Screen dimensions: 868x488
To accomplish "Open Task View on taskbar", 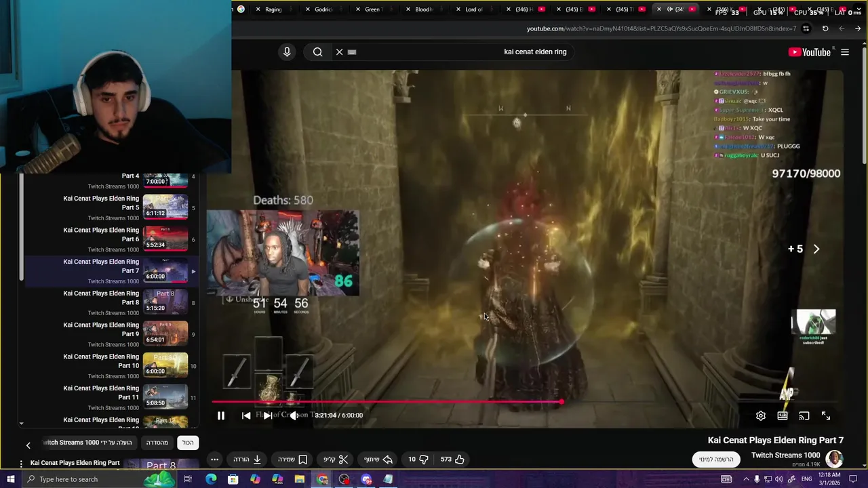I will pos(188,479).
